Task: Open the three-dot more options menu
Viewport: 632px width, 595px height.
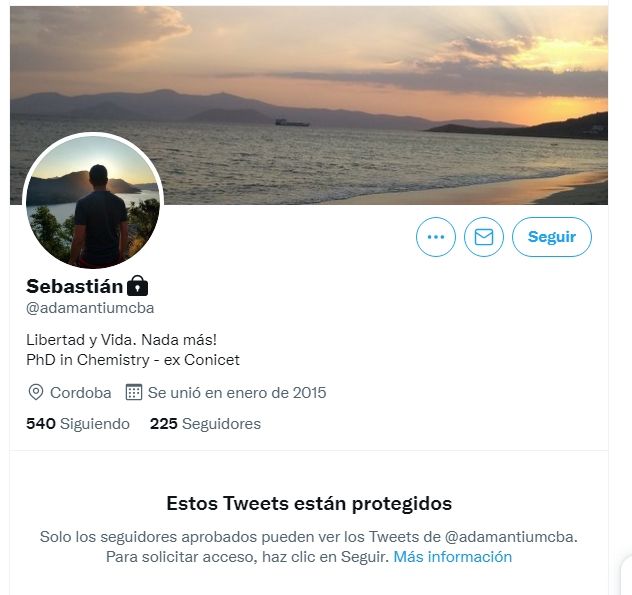Action: tap(436, 237)
